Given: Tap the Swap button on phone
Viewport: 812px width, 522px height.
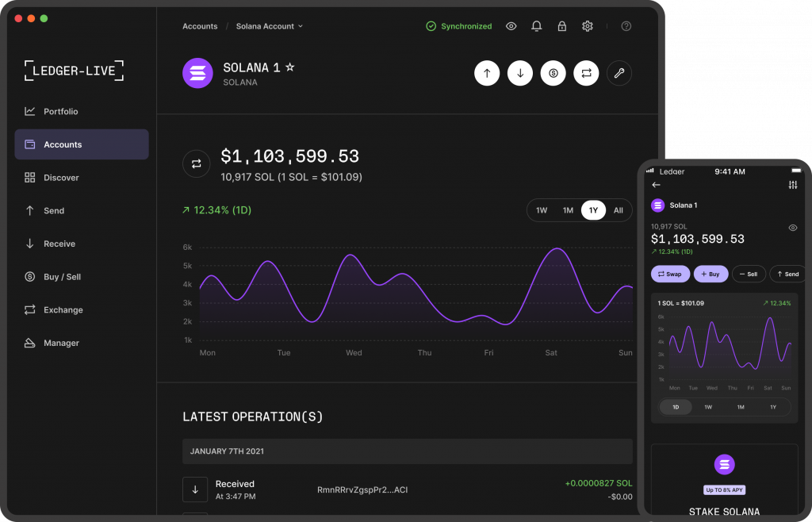Looking at the screenshot, I should coord(670,274).
